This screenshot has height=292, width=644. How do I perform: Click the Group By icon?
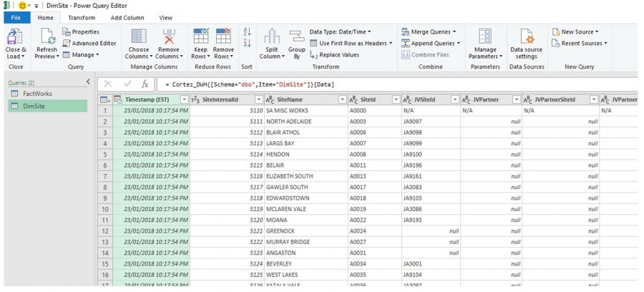coord(296,36)
